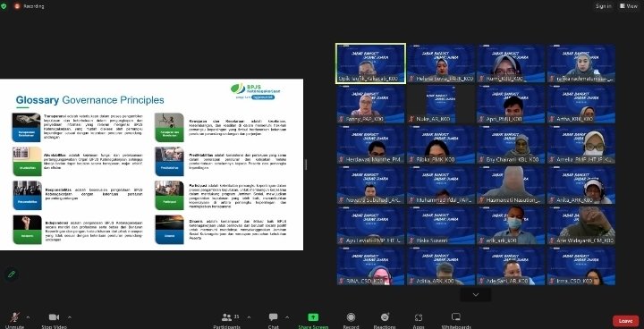Click muted mic icon on Nuke_AR tile
This screenshot has height=329, width=644.
point(411,119)
